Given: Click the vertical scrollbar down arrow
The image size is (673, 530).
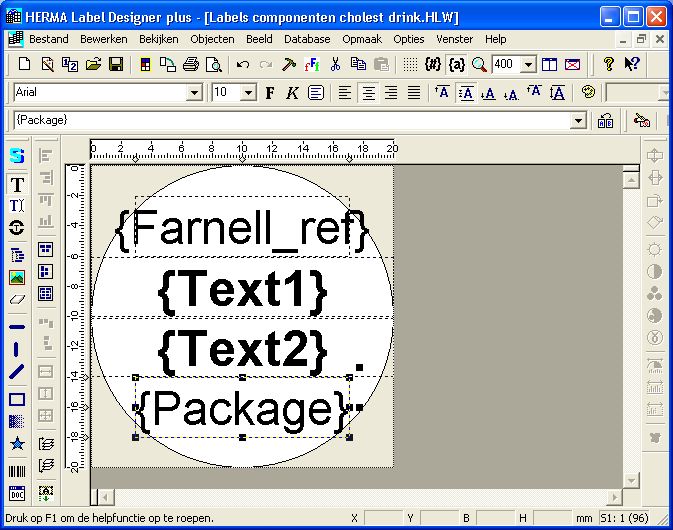Looking at the screenshot, I should point(630,480).
